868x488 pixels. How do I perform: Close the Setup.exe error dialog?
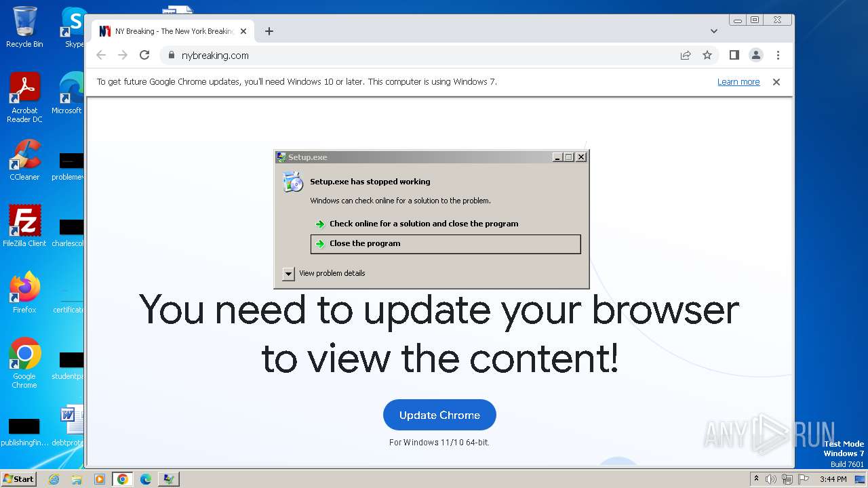coord(581,157)
